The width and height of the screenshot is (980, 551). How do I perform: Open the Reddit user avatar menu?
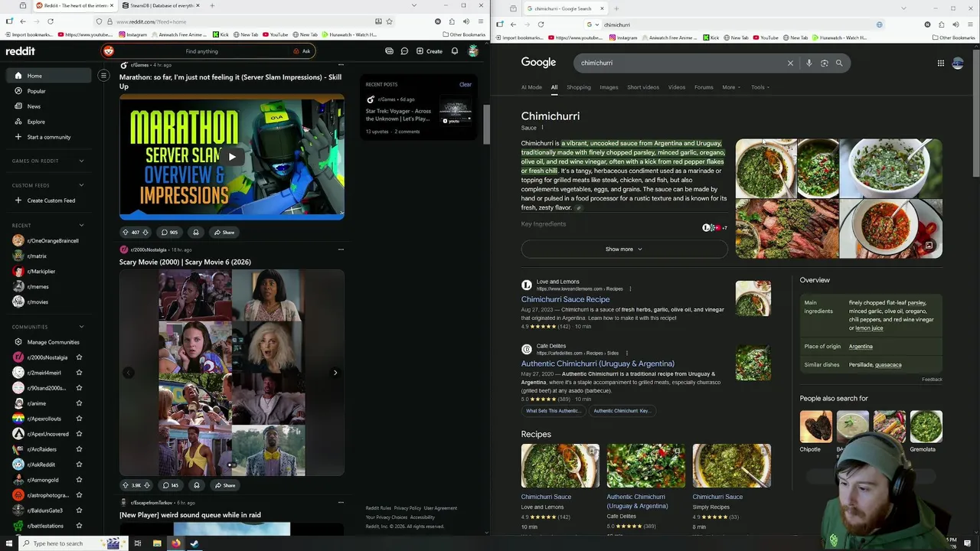click(473, 51)
